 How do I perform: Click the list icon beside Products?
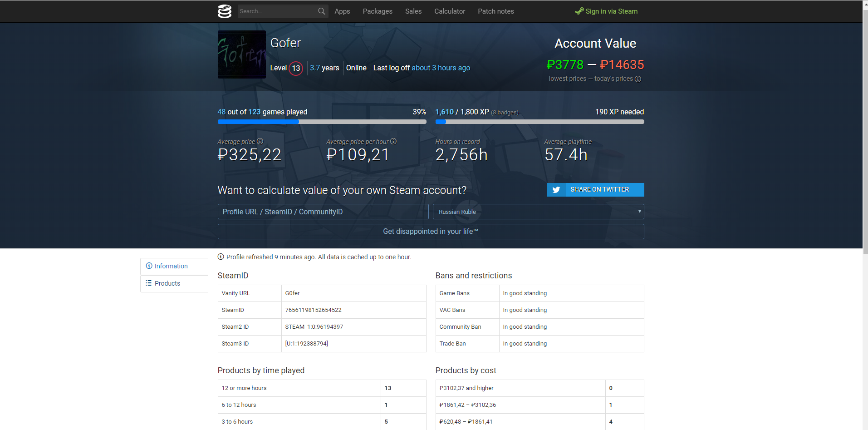tap(148, 283)
